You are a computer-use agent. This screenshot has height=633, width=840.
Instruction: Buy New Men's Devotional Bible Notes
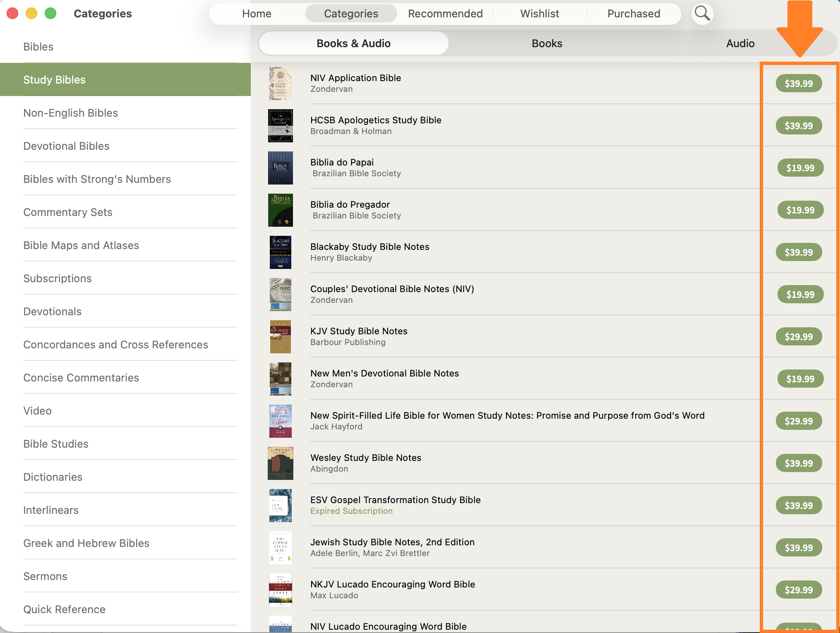point(800,379)
